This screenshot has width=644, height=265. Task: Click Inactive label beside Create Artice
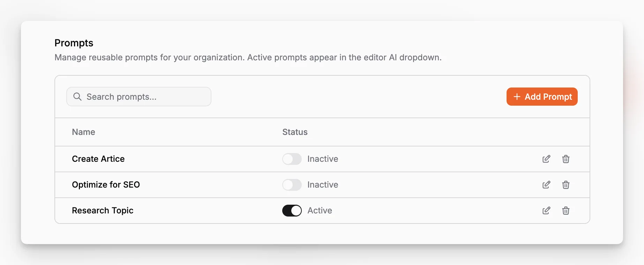[323, 159]
